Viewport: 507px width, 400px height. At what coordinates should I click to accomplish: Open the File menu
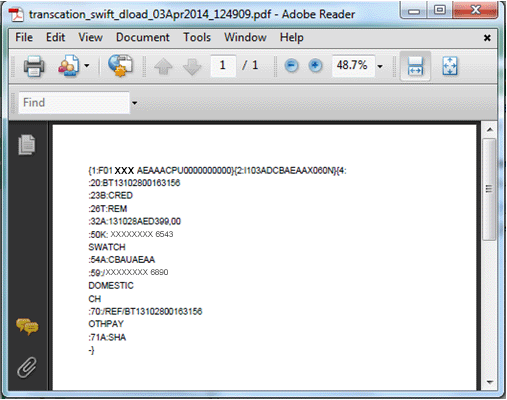tap(24, 37)
